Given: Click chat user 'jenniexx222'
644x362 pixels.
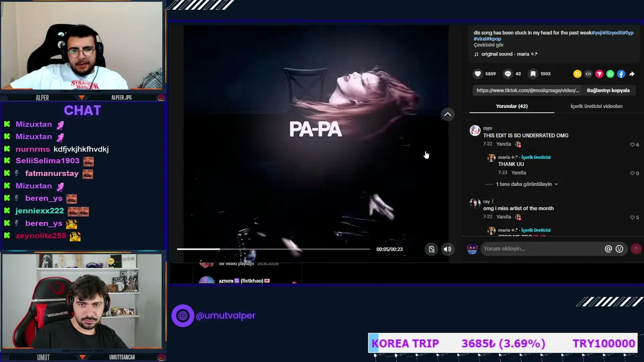Looking at the screenshot, I should pyautogui.click(x=40, y=211).
